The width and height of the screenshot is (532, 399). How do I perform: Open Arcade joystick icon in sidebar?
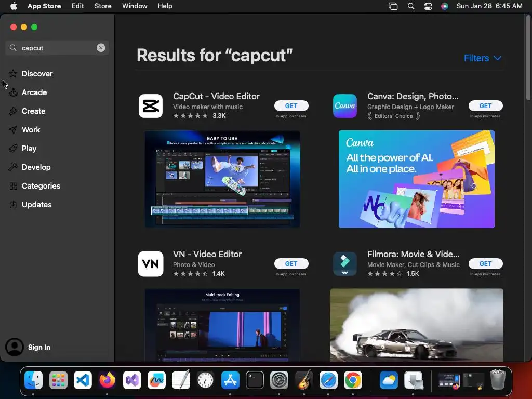tap(13, 92)
